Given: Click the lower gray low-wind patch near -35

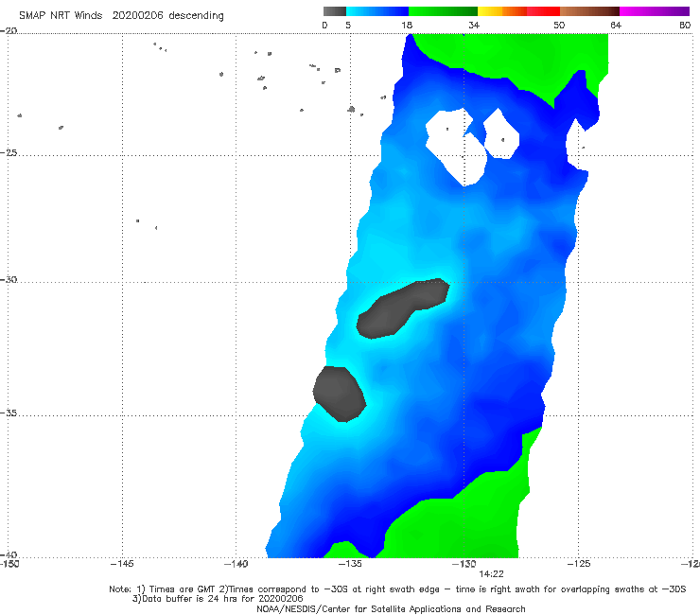Looking at the screenshot, I should (x=340, y=394).
